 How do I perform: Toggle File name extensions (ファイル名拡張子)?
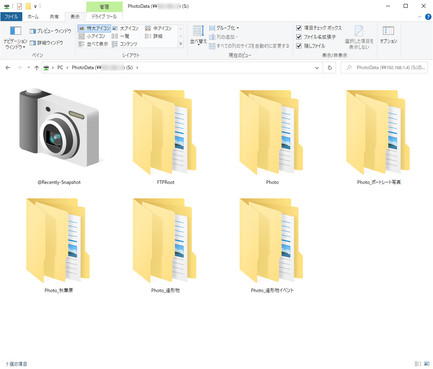(x=316, y=37)
